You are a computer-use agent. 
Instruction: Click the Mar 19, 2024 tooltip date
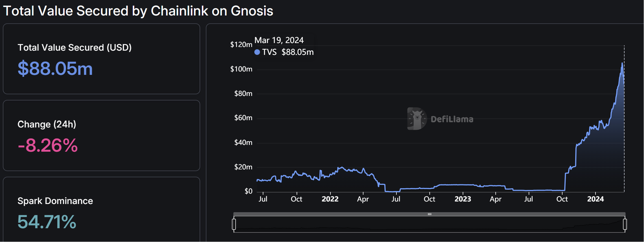pyautogui.click(x=279, y=40)
